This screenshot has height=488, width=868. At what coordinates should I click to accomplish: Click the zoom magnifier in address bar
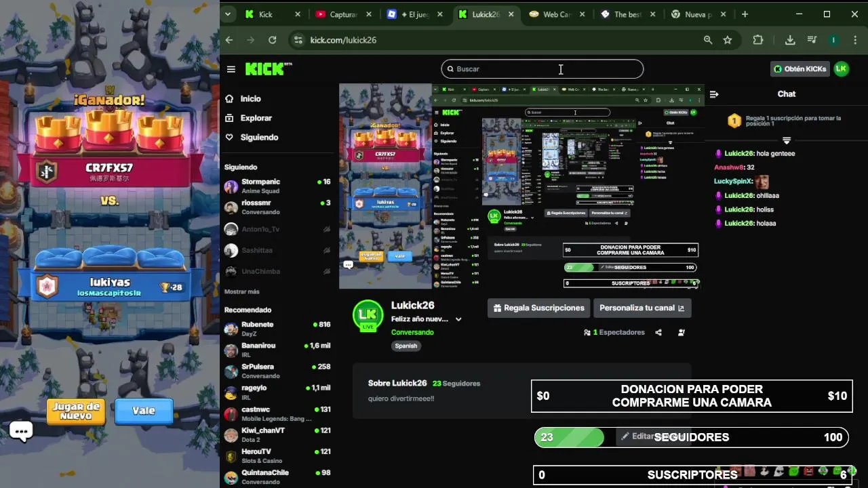(708, 40)
